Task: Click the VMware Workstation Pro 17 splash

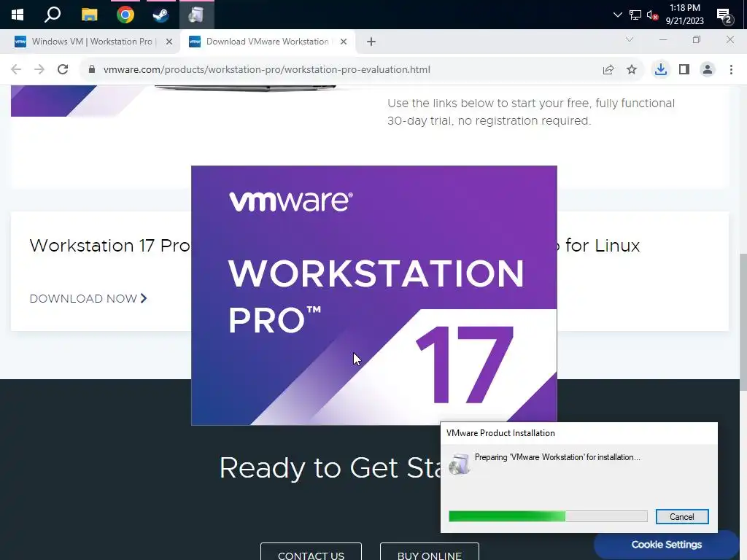Action: [x=374, y=295]
